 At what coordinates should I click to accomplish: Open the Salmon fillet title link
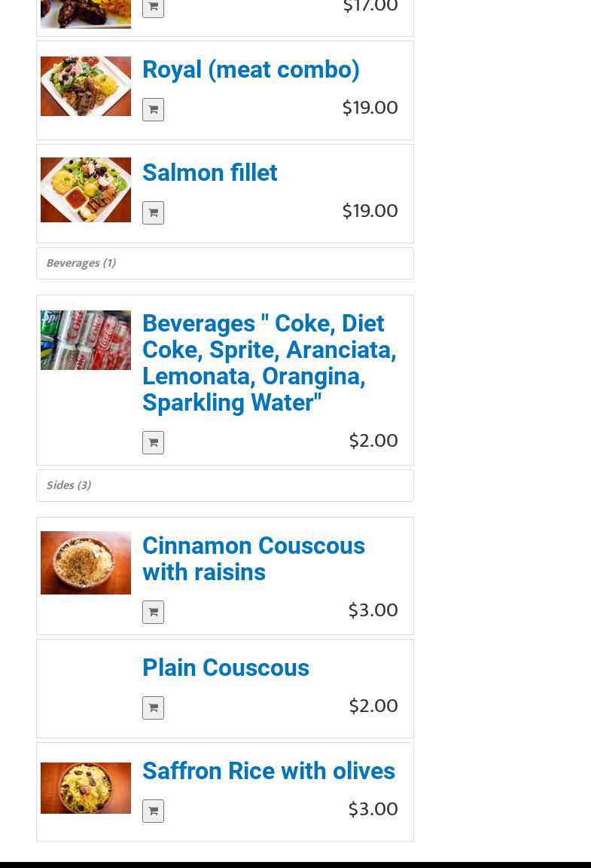[209, 173]
